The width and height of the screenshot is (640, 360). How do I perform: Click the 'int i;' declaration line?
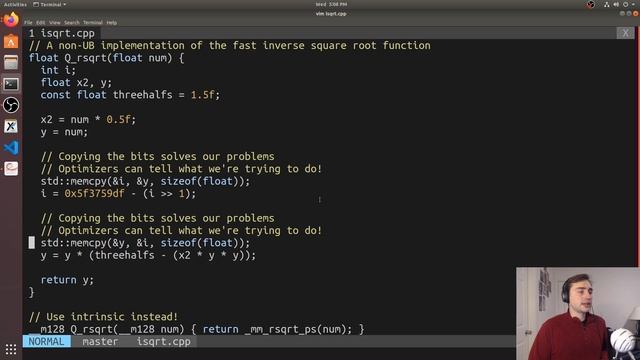58,70
